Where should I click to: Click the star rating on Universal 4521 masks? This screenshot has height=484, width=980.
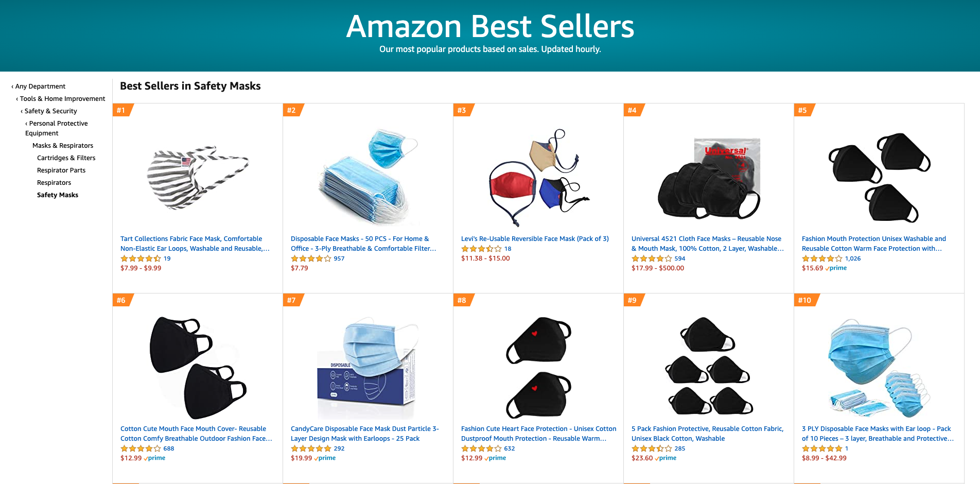pos(652,258)
